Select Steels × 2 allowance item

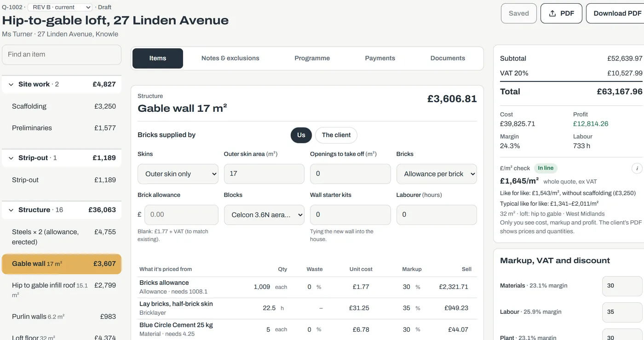pyautogui.click(x=62, y=237)
